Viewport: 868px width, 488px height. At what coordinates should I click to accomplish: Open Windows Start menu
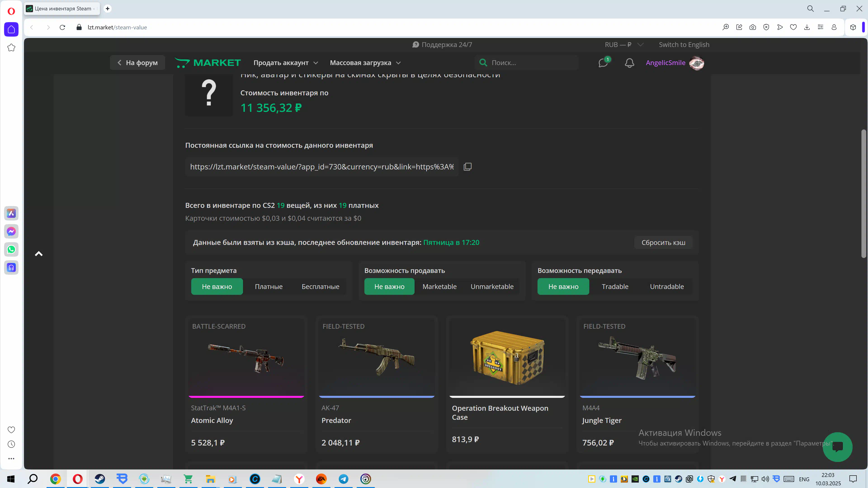tap(11, 479)
